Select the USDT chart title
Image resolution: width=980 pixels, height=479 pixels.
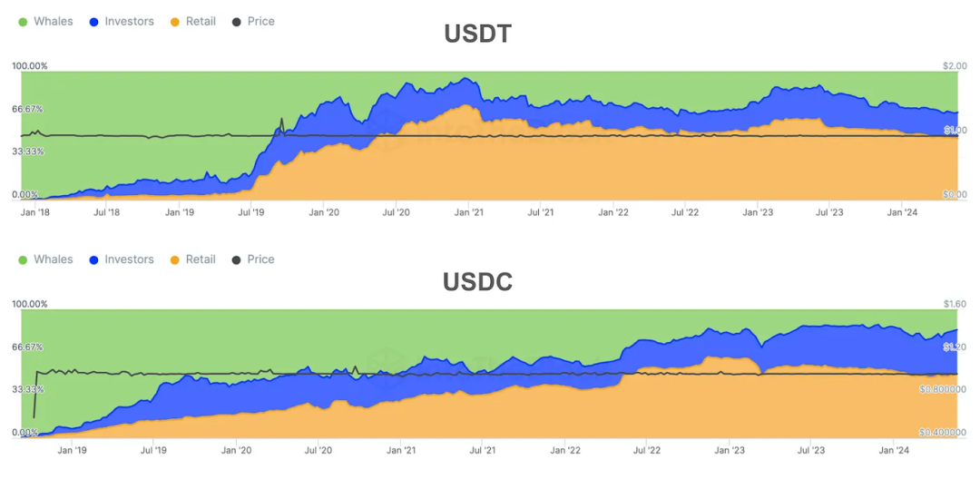click(478, 34)
